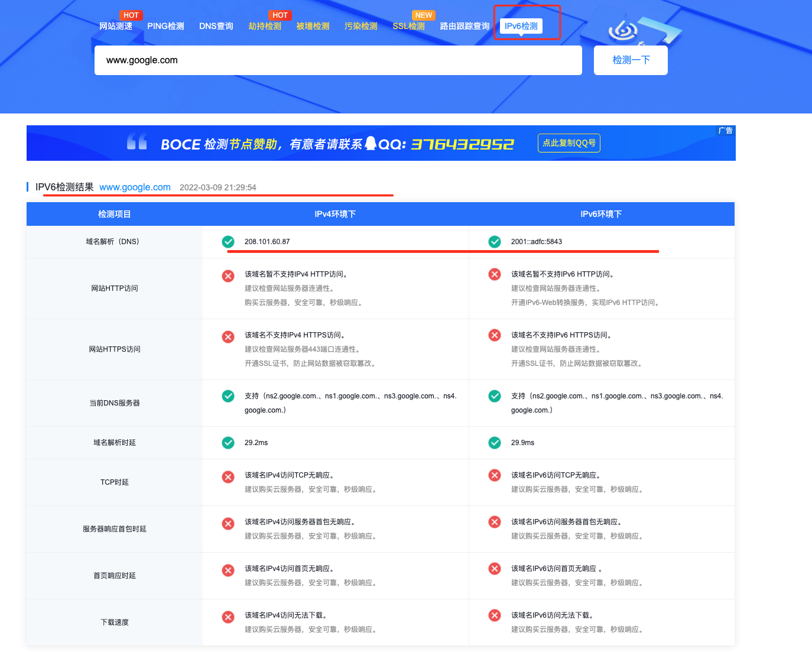This screenshot has width=812, height=652.
Task: Click green checkmark beside DNS resolution result
Action: (x=228, y=241)
